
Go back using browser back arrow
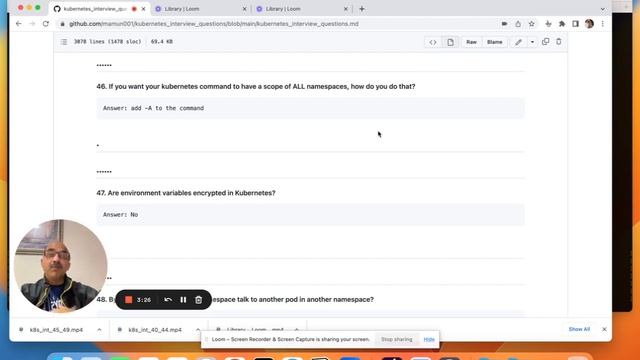pyautogui.click(x=19, y=24)
